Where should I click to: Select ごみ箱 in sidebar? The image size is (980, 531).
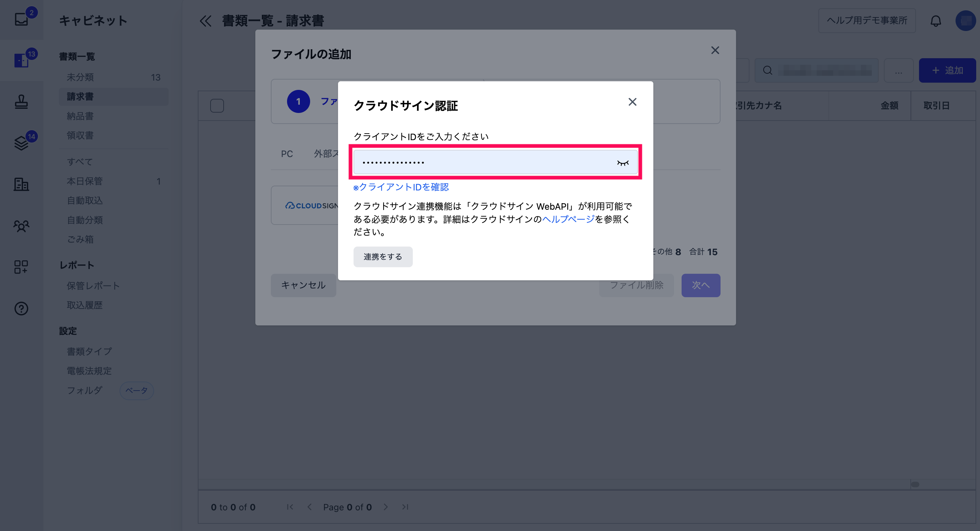point(113,239)
